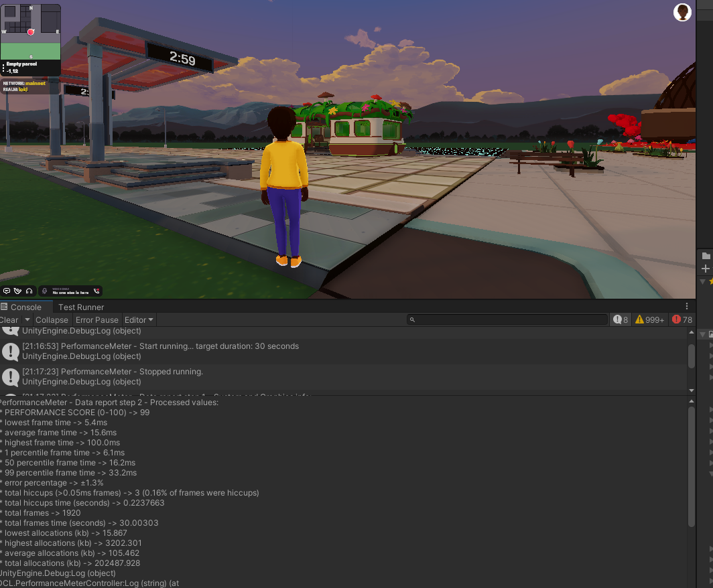Click the microphone in the voice chat bar
The width and height of the screenshot is (713, 588).
pos(44,291)
